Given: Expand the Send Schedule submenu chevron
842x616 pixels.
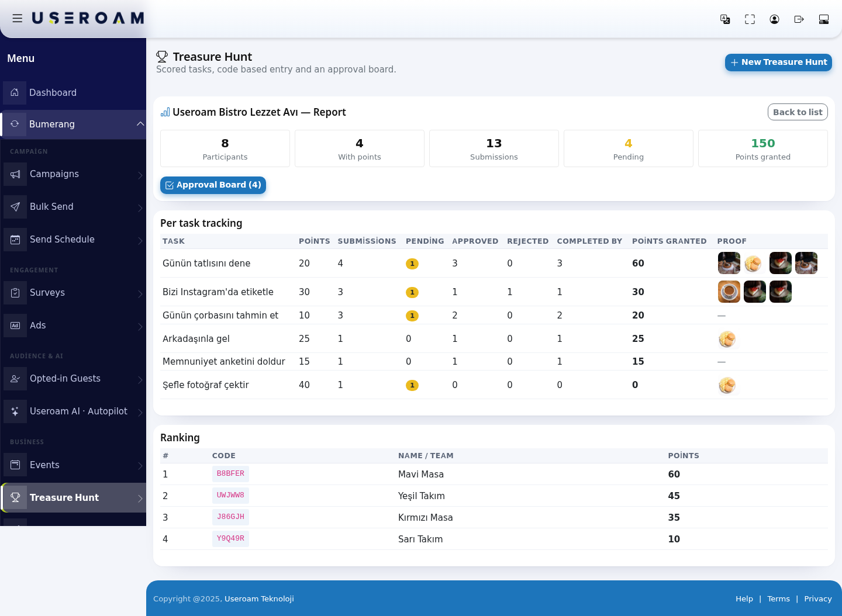Looking at the screenshot, I should click(140, 240).
